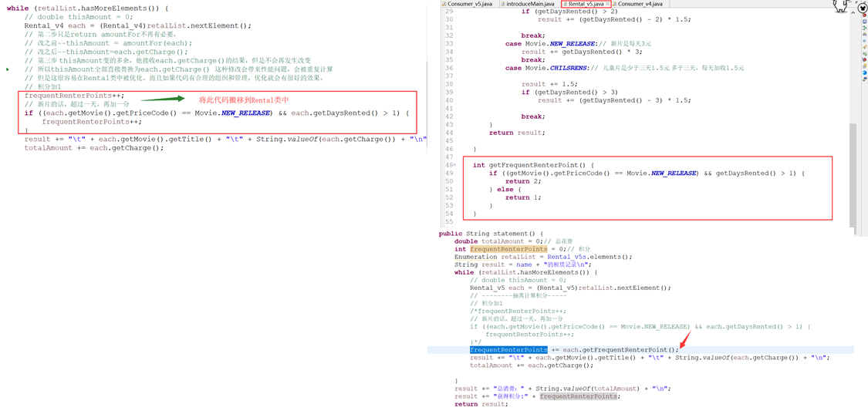
Task: Switch to the Consumer_v5.java tab
Action: 471,4
